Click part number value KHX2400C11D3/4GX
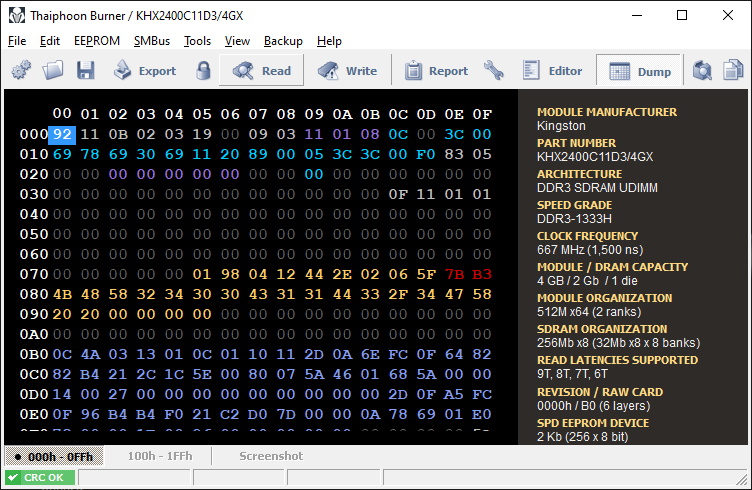This screenshot has width=752, height=490. [595, 157]
